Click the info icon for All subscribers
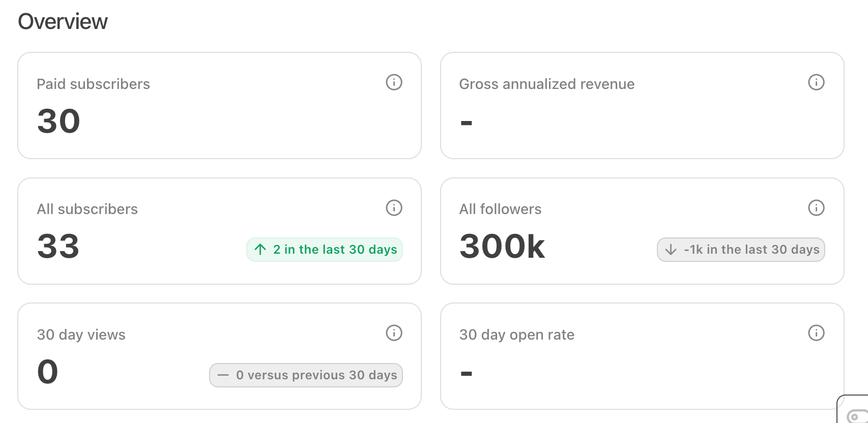Viewport: 868px width, 423px height. tap(394, 208)
